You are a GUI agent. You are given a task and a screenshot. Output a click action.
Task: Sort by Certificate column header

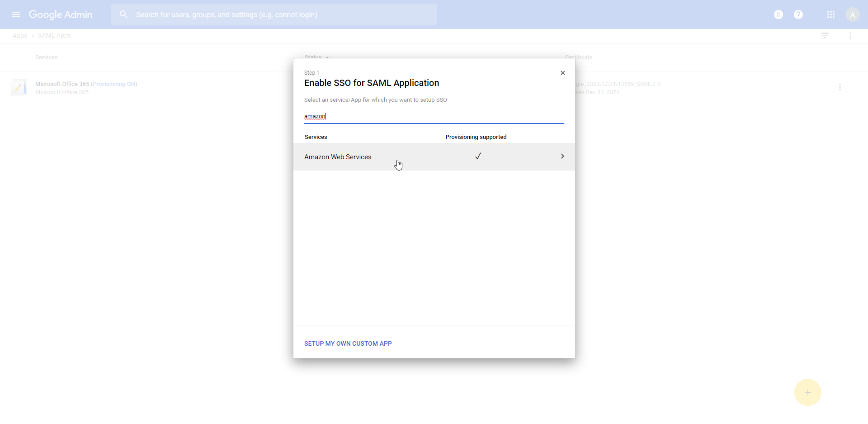click(x=579, y=57)
